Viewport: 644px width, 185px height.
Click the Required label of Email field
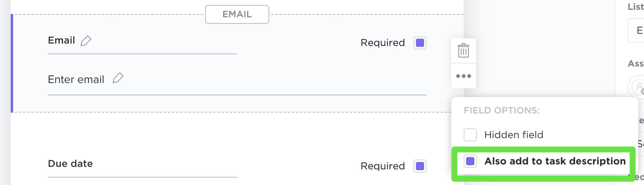click(x=383, y=43)
